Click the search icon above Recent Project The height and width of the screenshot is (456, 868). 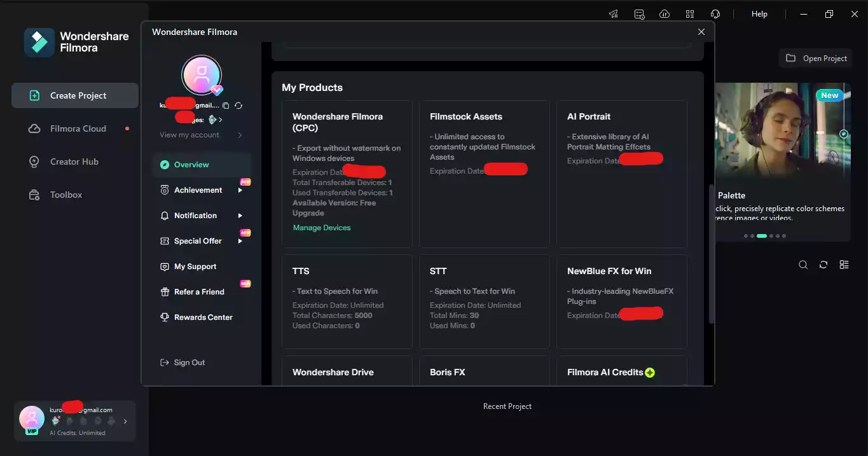pyautogui.click(x=803, y=265)
